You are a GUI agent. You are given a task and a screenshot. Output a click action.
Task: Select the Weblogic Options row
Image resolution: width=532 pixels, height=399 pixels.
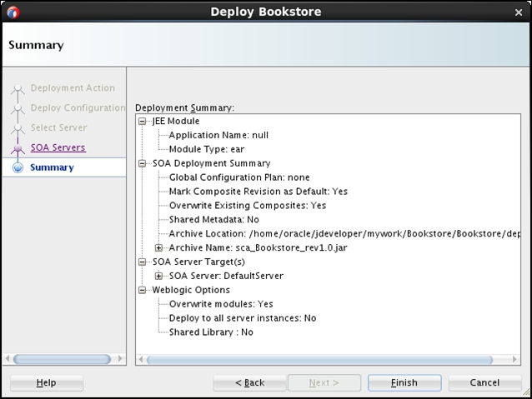191,290
